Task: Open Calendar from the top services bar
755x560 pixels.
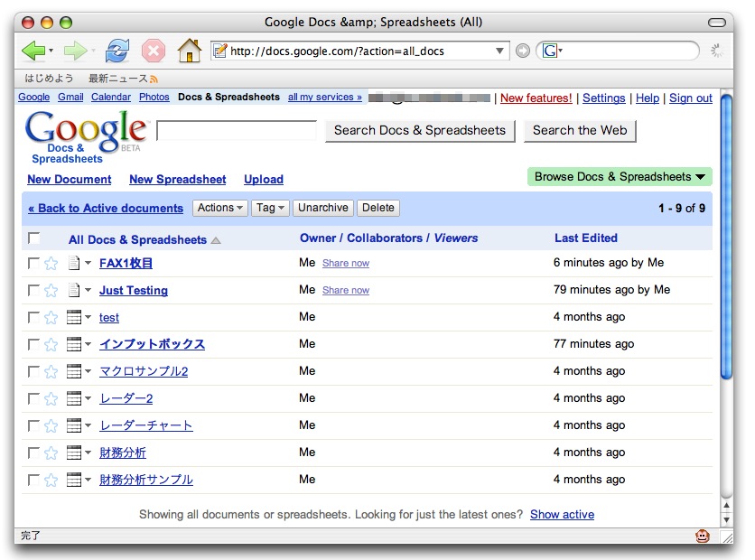Action: click(111, 98)
